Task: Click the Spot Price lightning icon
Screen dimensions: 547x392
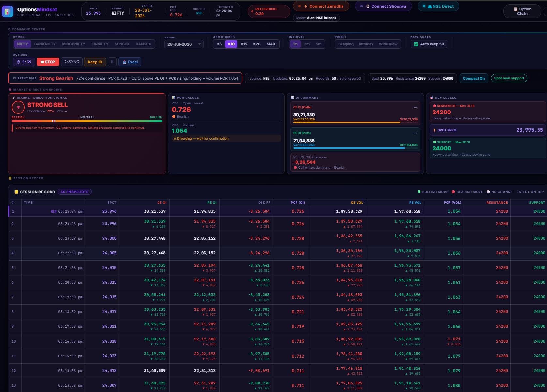Action: coord(434,130)
